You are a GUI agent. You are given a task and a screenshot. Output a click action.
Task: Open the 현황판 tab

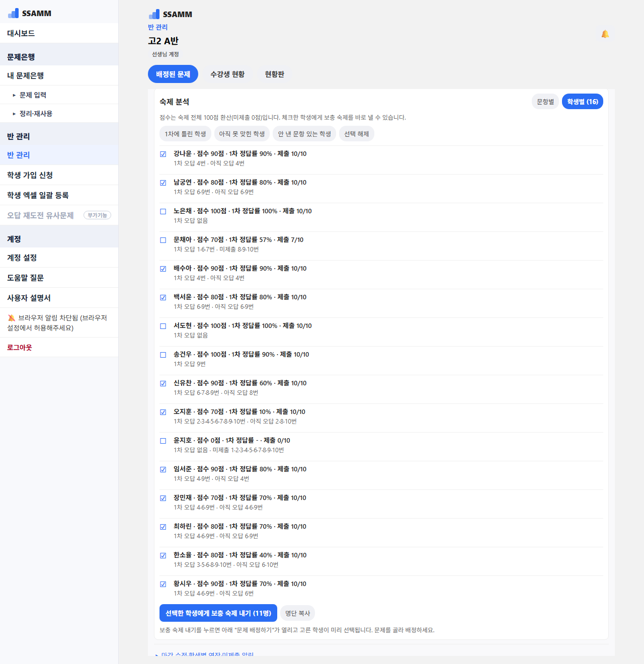pyautogui.click(x=275, y=74)
